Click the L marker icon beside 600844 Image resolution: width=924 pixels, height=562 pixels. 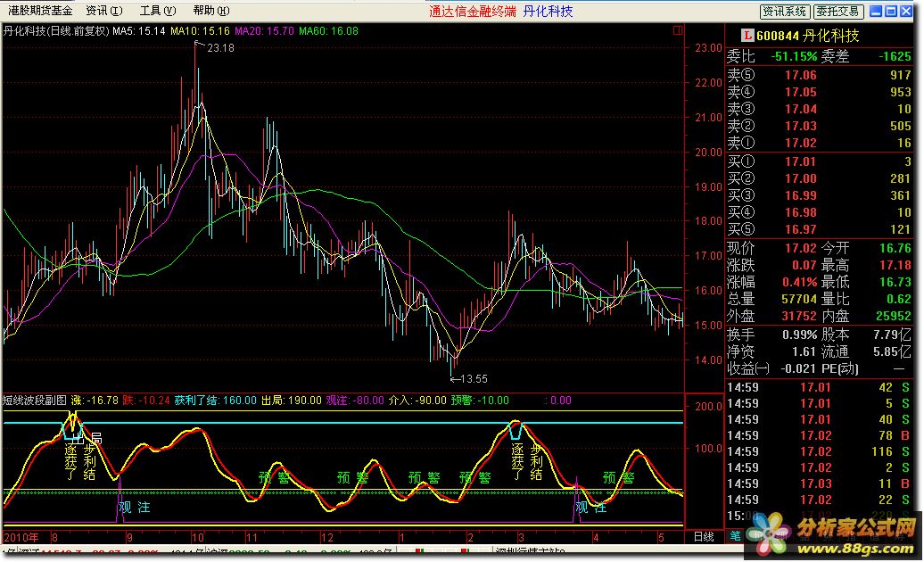point(747,36)
